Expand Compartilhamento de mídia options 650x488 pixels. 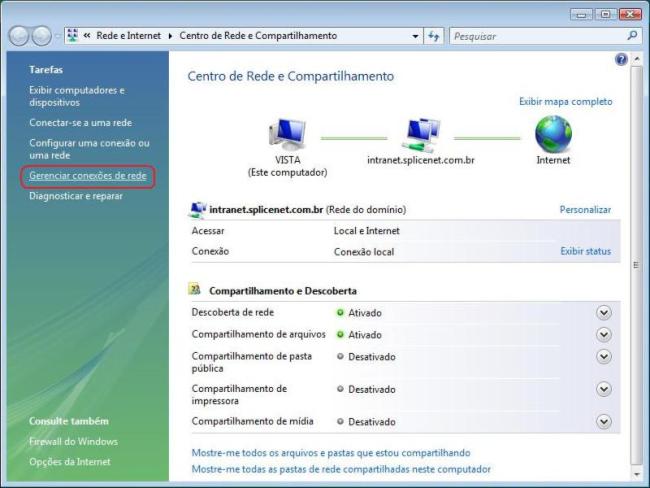(604, 422)
